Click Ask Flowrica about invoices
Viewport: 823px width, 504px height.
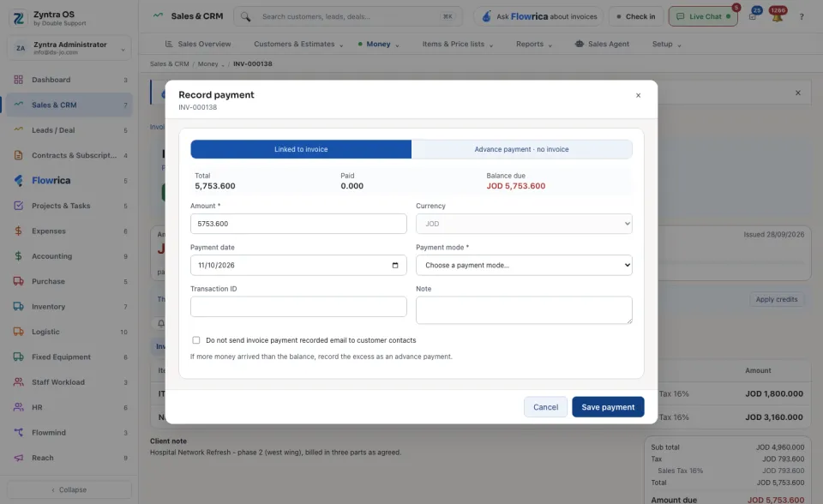[x=539, y=17]
